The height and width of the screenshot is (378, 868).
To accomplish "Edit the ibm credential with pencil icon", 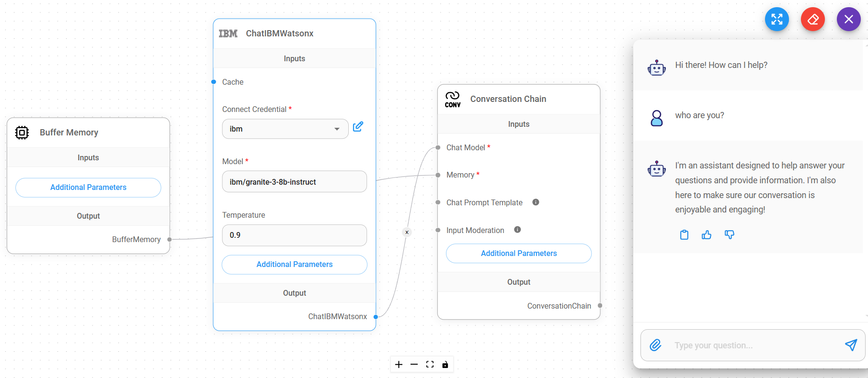I will 358,127.
